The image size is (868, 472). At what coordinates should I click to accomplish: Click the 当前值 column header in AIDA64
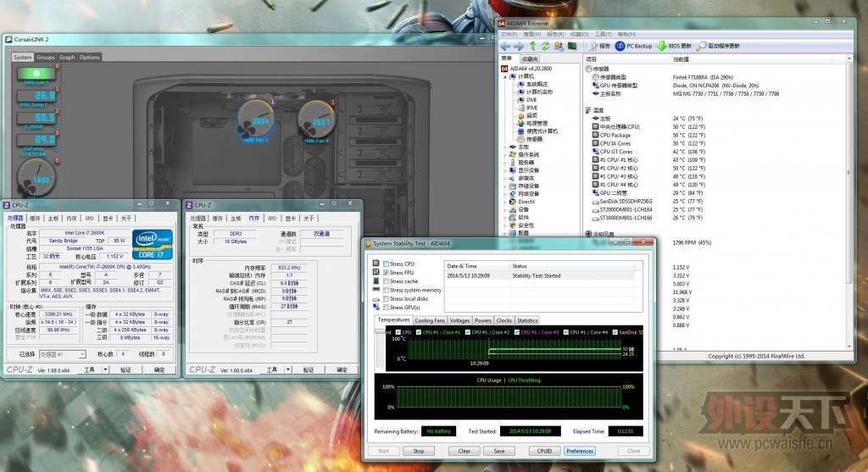681,59
